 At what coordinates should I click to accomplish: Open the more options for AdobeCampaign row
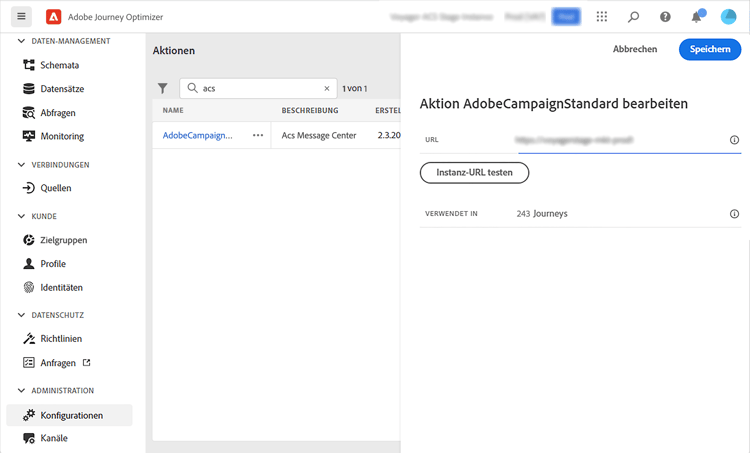point(258,135)
